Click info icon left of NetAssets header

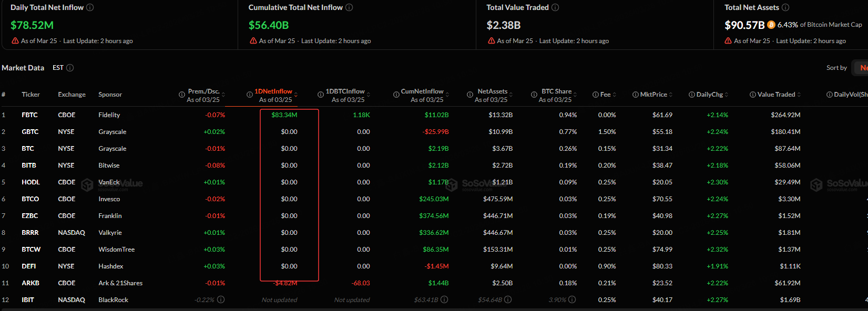pyautogui.click(x=470, y=95)
